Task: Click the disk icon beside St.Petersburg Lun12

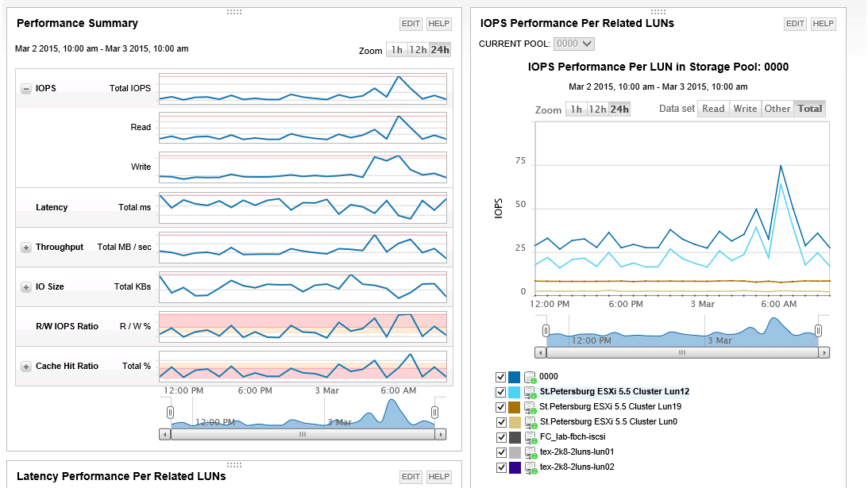Action: tap(530, 390)
